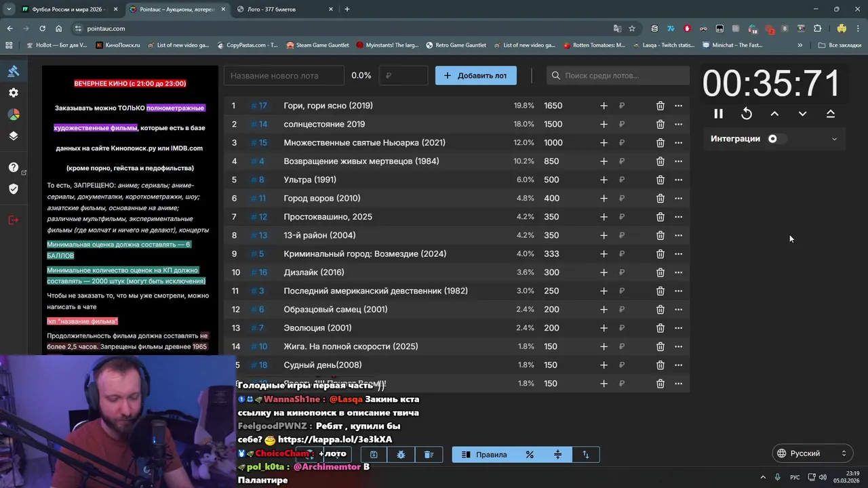Open the wheel (pie chart) page in sidebar

14,115
